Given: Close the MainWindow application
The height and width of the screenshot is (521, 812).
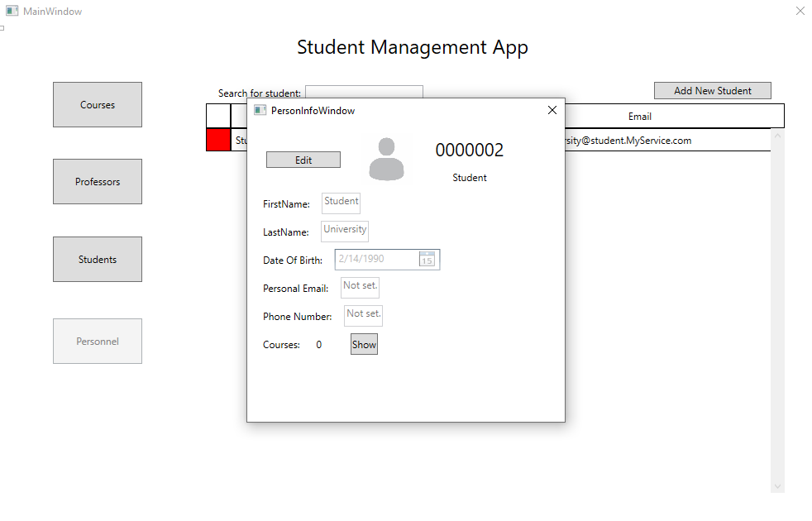Looking at the screenshot, I should [x=800, y=12].
